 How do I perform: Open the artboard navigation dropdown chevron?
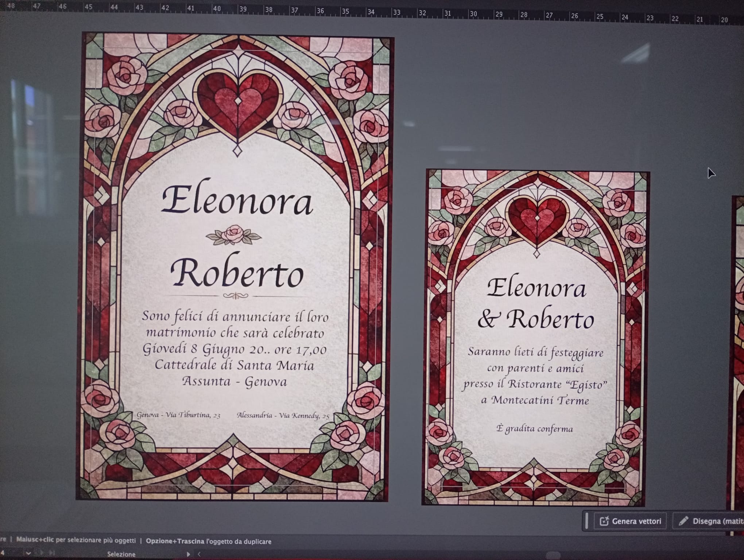click(28, 553)
